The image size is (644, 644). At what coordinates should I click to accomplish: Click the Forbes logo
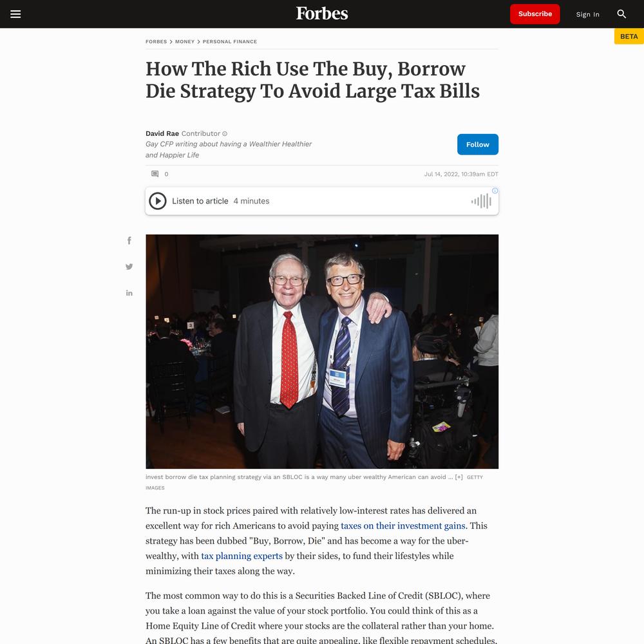pyautogui.click(x=322, y=14)
